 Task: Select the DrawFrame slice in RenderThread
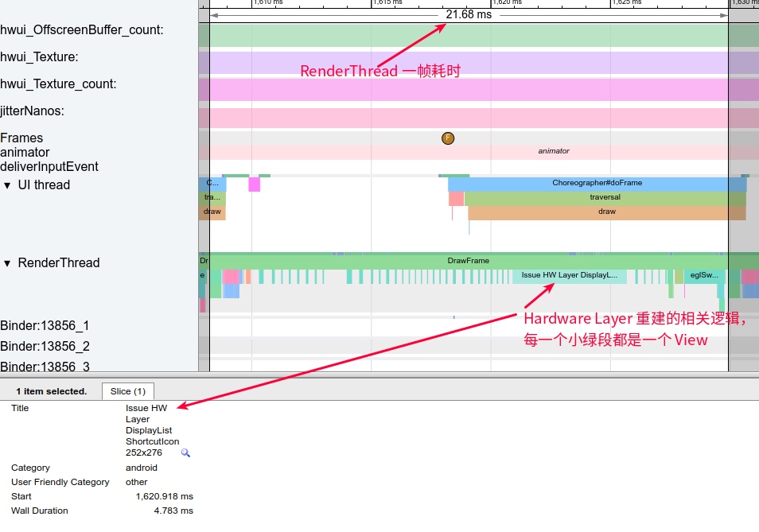click(468, 260)
